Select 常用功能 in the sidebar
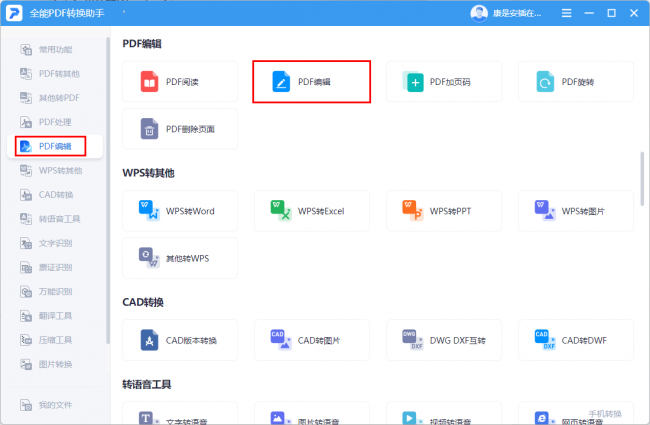Viewport: 650px width, 425px height. click(55, 50)
